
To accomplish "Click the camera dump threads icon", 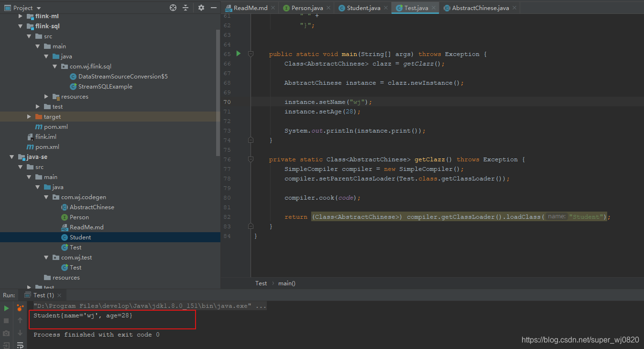I will (6, 333).
